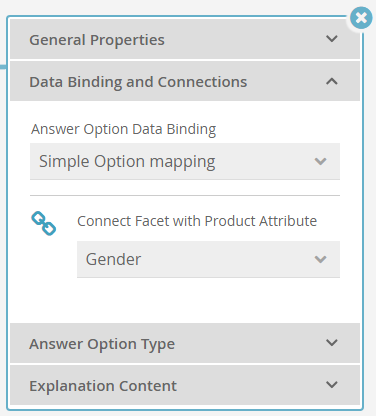Click the Simple Option mapping selected text
376x416 pixels.
pos(127,162)
